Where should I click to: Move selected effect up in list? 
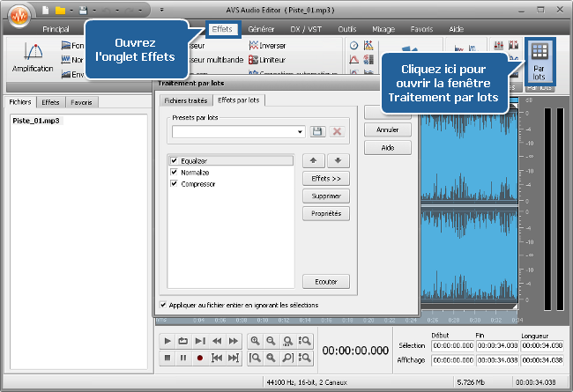pos(314,160)
